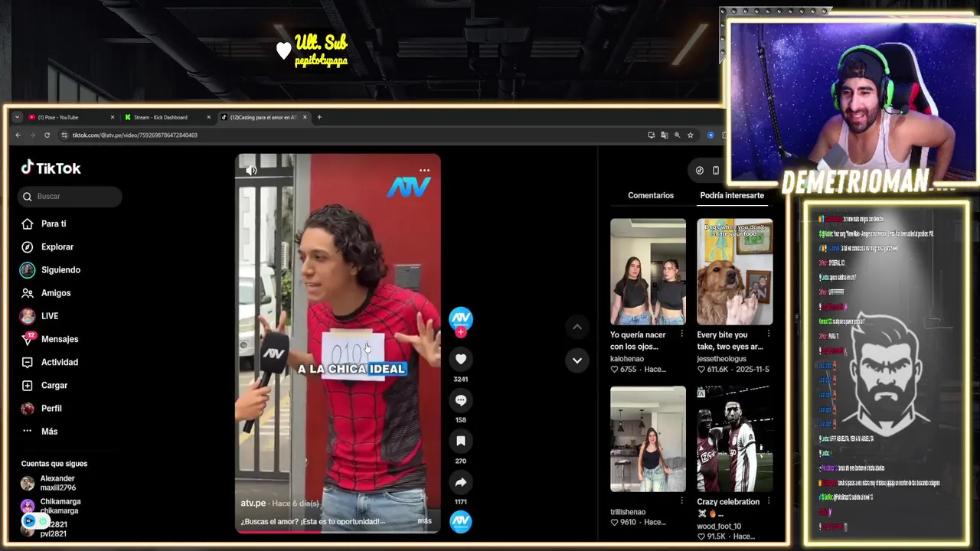Open the Explorar page
Screen dimensions: 980x551
tap(57, 246)
